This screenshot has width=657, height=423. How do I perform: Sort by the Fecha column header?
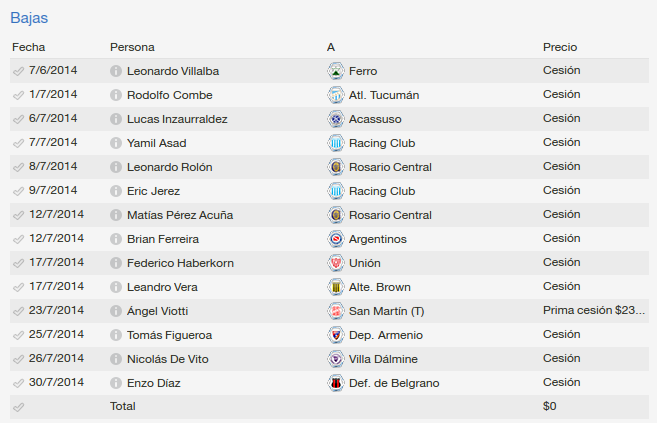coord(28,47)
